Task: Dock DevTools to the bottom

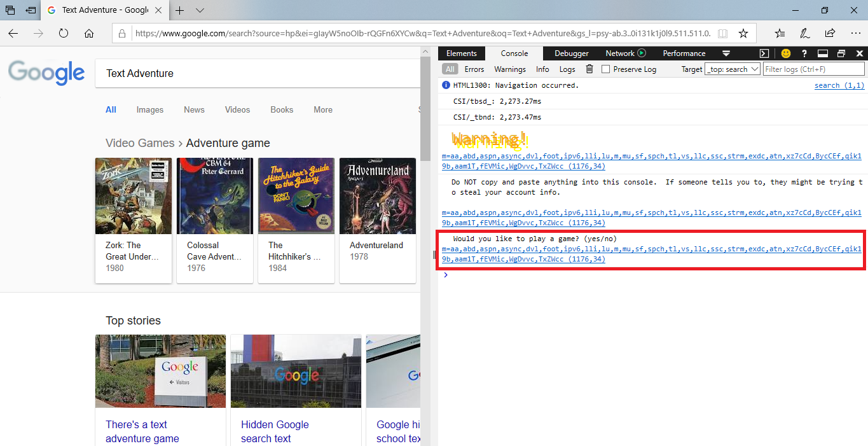Action: [x=823, y=53]
